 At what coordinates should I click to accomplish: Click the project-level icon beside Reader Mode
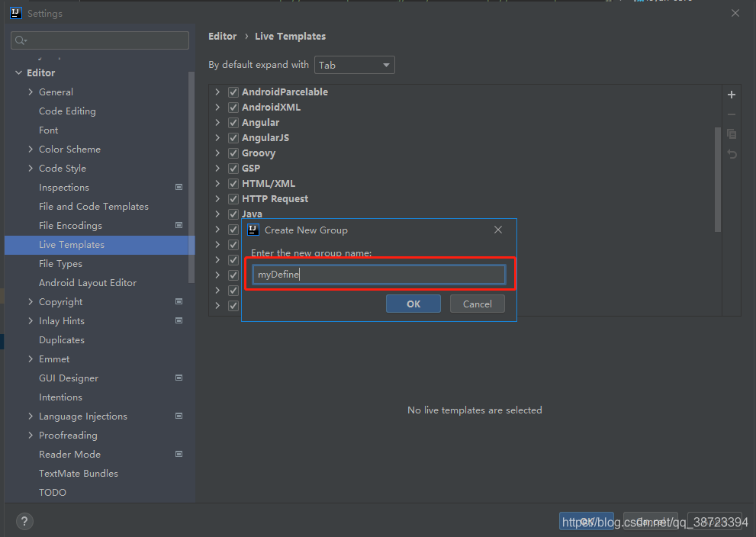point(179,454)
